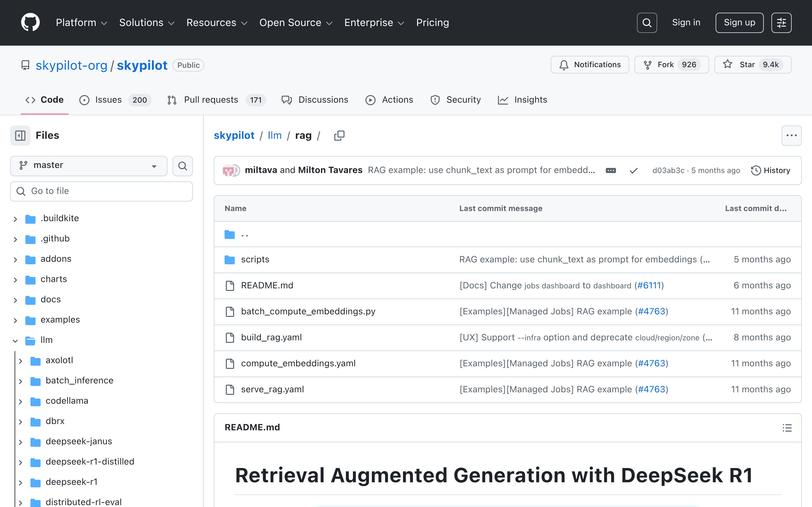Open the Platform navigation menu
This screenshot has height=507, width=812.
pyautogui.click(x=81, y=23)
